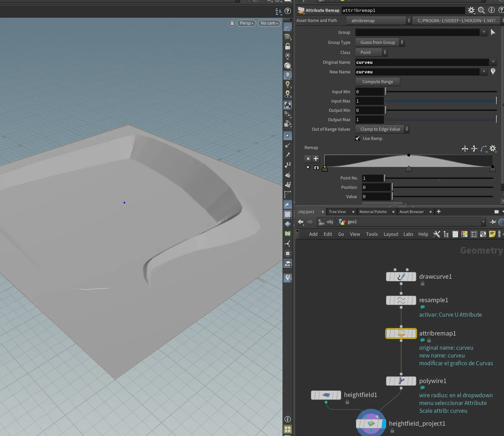
Task: Click the geo1 path segment button
Action: [348, 222]
